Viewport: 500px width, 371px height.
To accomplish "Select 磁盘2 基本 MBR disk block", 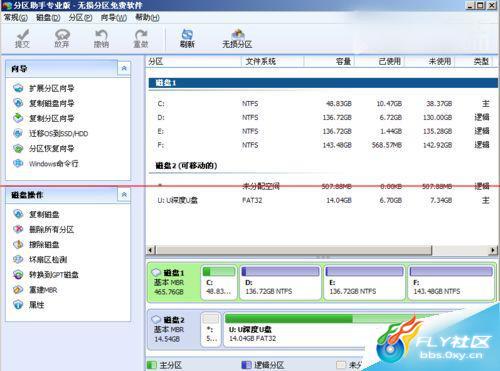I will click(x=173, y=329).
